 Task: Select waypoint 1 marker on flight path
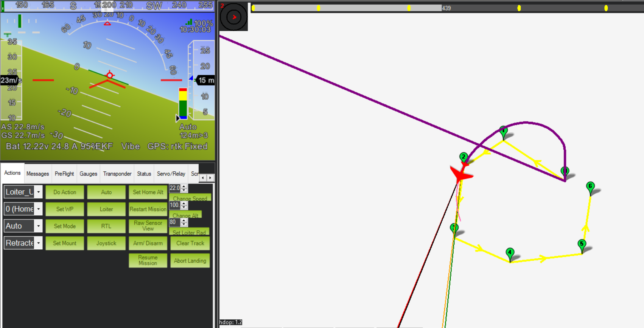[503, 132]
